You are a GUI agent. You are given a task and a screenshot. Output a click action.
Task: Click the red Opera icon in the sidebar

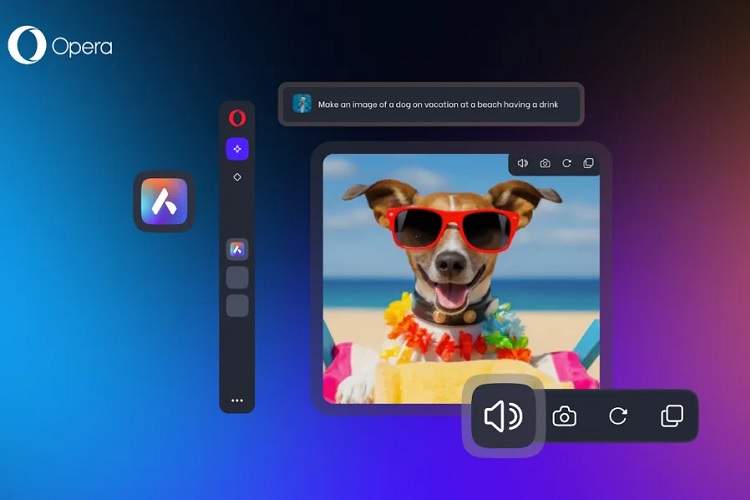[x=237, y=118]
